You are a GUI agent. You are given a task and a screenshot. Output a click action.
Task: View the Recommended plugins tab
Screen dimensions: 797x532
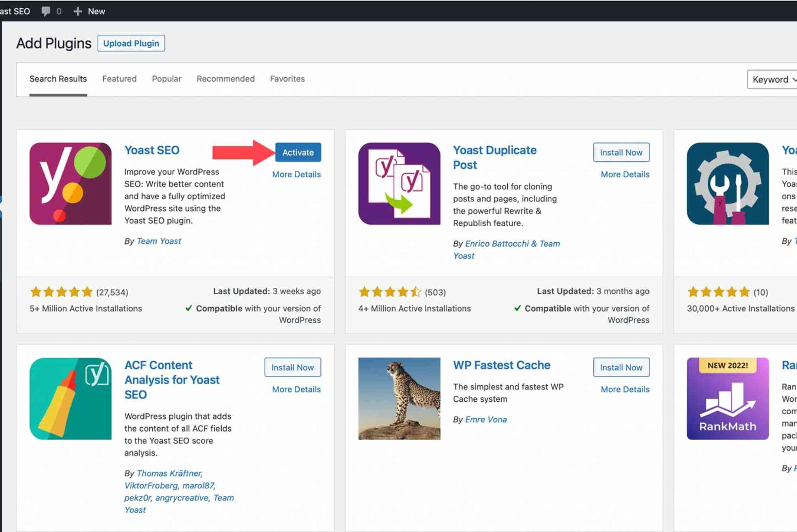(225, 79)
